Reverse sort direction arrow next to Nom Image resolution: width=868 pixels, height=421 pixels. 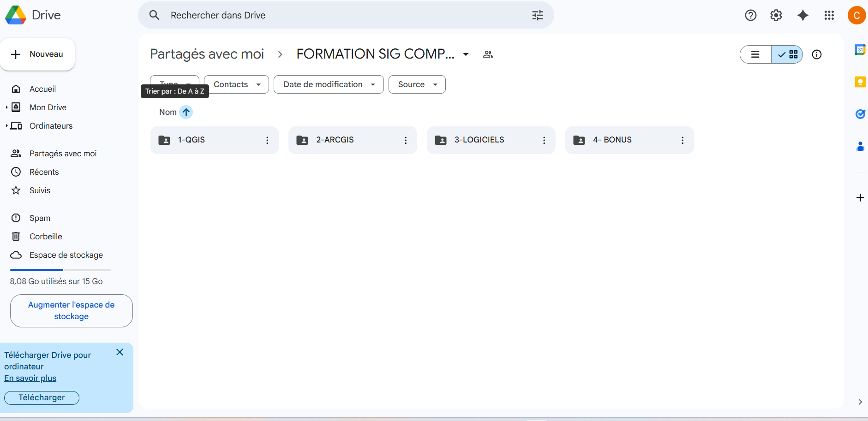pyautogui.click(x=186, y=112)
